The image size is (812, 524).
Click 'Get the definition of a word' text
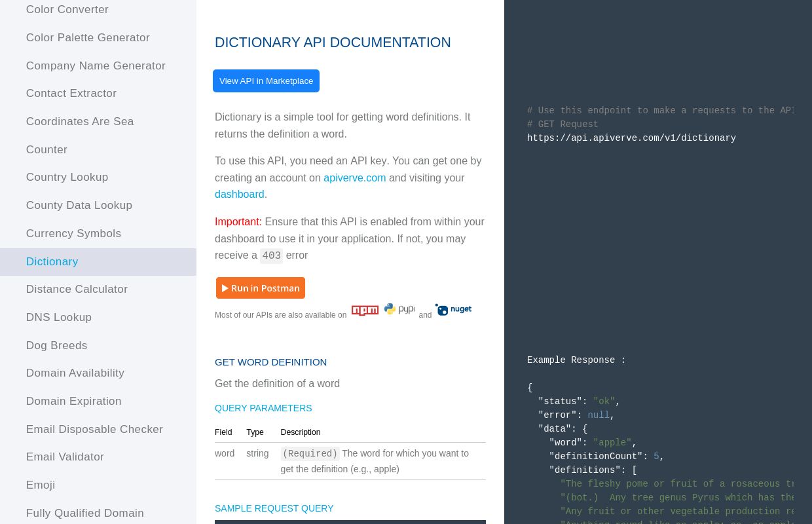click(277, 384)
